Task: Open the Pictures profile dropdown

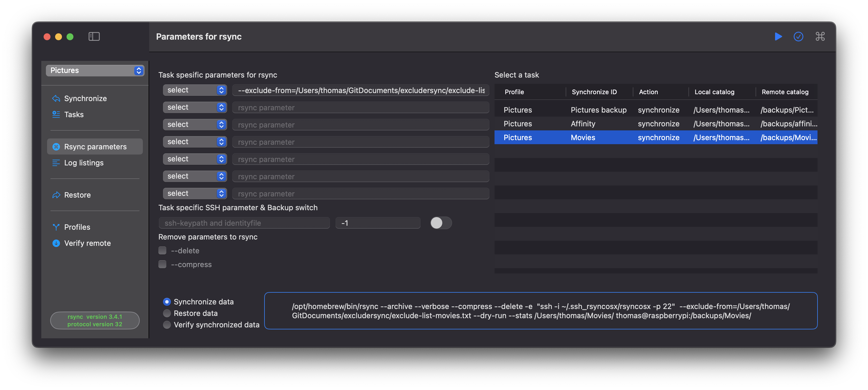Action: tap(95, 71)
